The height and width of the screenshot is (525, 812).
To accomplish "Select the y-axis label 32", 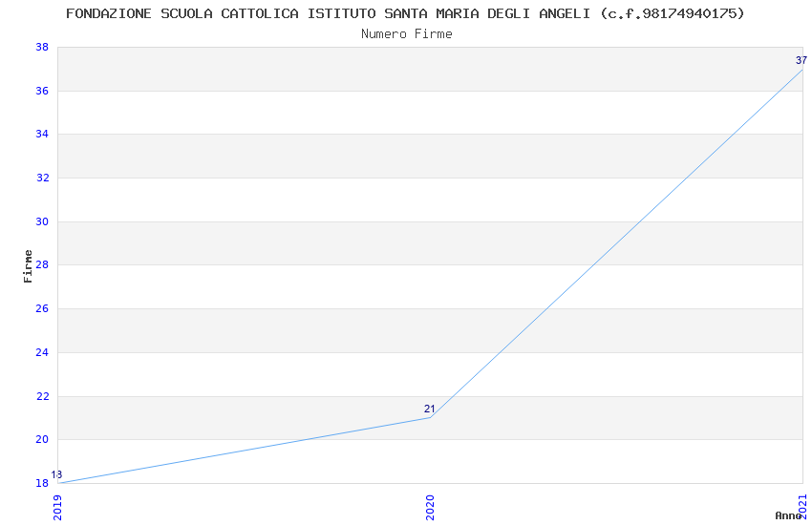I will click(42, 178).
